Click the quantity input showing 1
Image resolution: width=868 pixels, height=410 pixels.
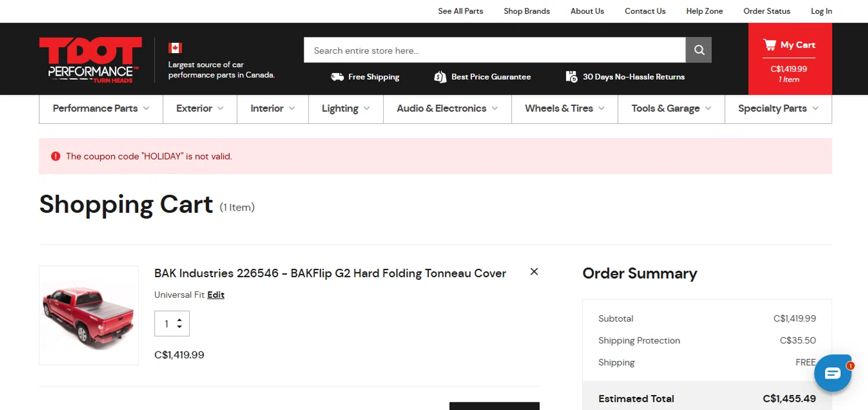167,324
